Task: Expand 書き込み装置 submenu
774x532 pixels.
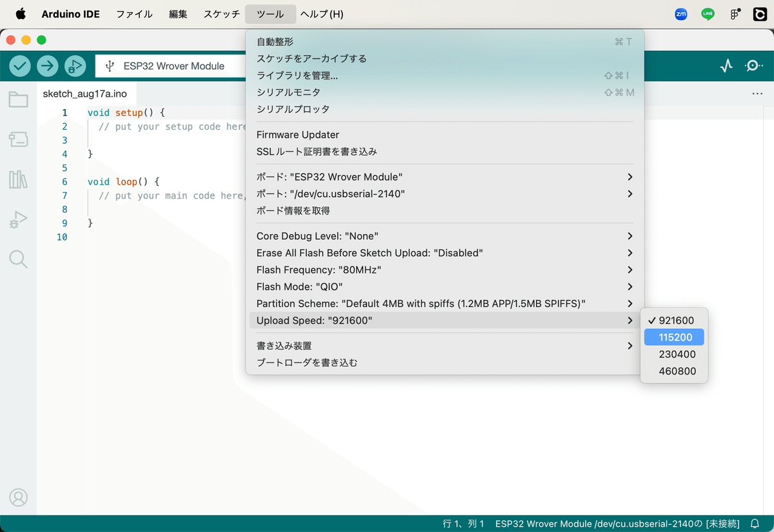Action: click(445, 346)
